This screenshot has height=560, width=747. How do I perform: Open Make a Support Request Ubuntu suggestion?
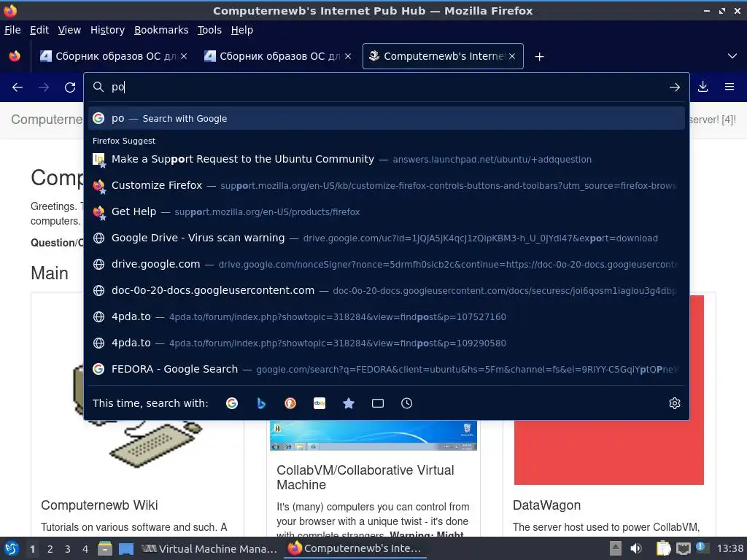(387, 159)
